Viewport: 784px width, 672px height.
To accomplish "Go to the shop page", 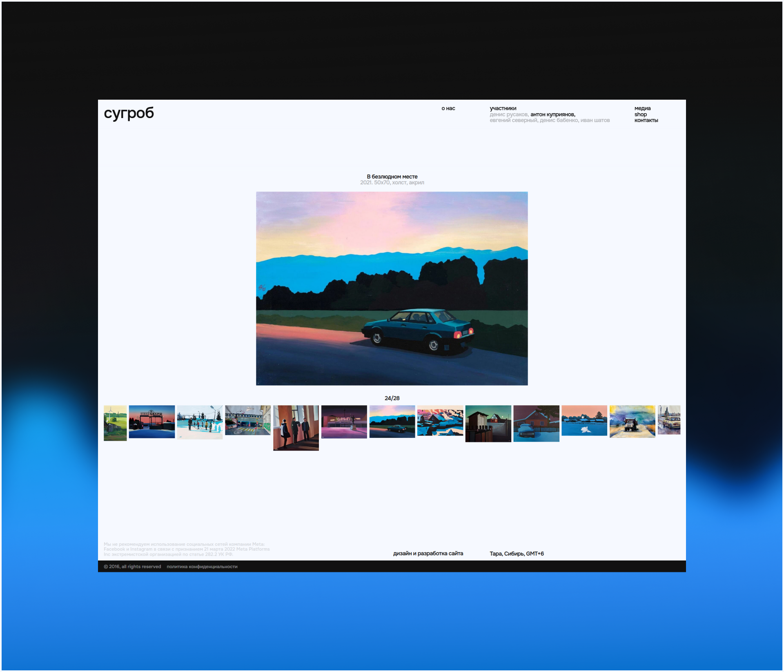I will pos(640,114).
